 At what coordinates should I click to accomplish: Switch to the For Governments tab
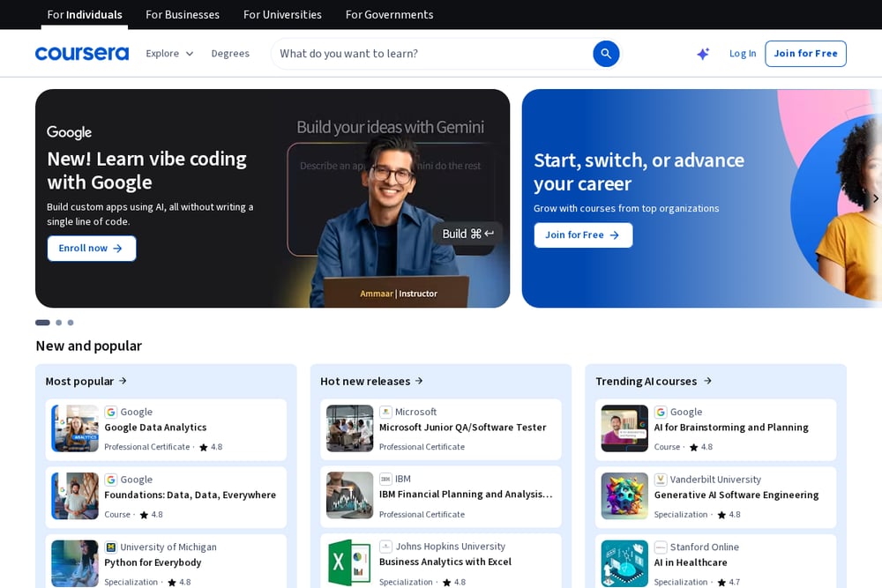tap(389, 15)
